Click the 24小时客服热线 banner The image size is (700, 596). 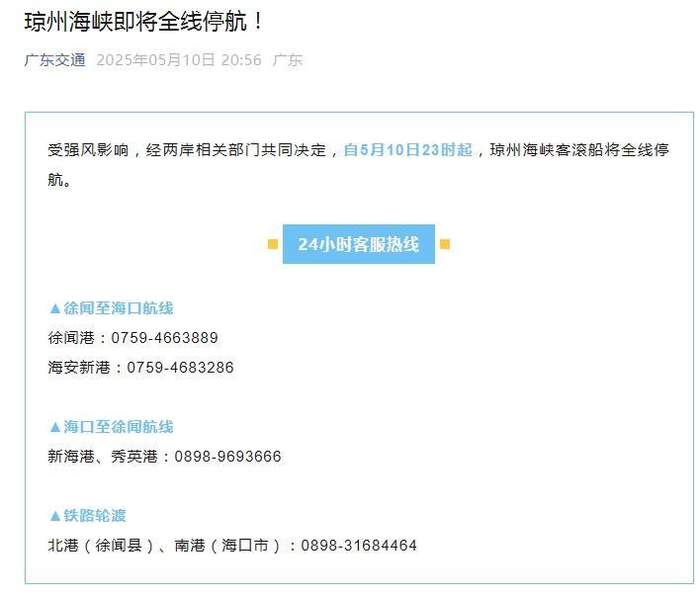tap(359, 244)
